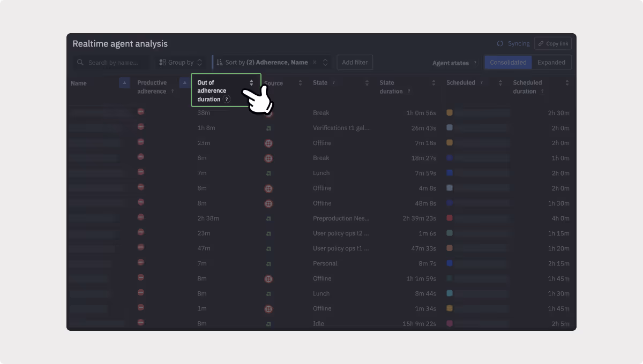
Task: Switch agent states to Consolidated
Action: coord(508,62)
